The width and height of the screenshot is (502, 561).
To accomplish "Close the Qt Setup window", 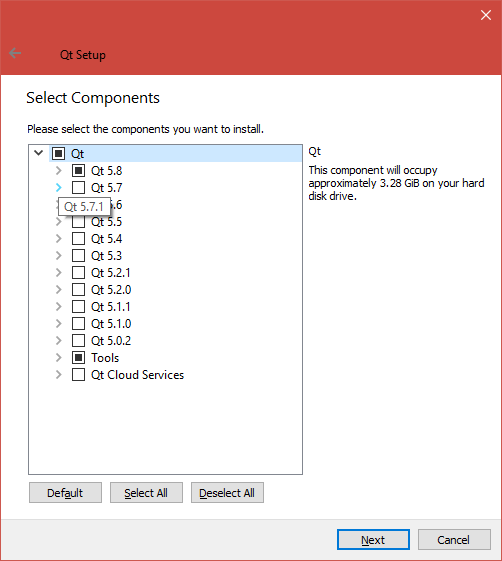I will pyautogui.click(x=486, y=15).
